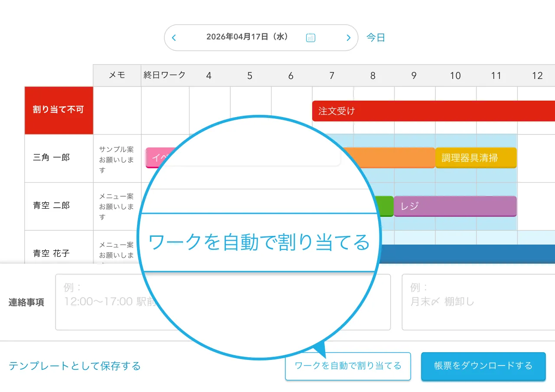Click the hour 8 column header
The image size is (555, 392).
pyautogui.click(x=373, y=76)
